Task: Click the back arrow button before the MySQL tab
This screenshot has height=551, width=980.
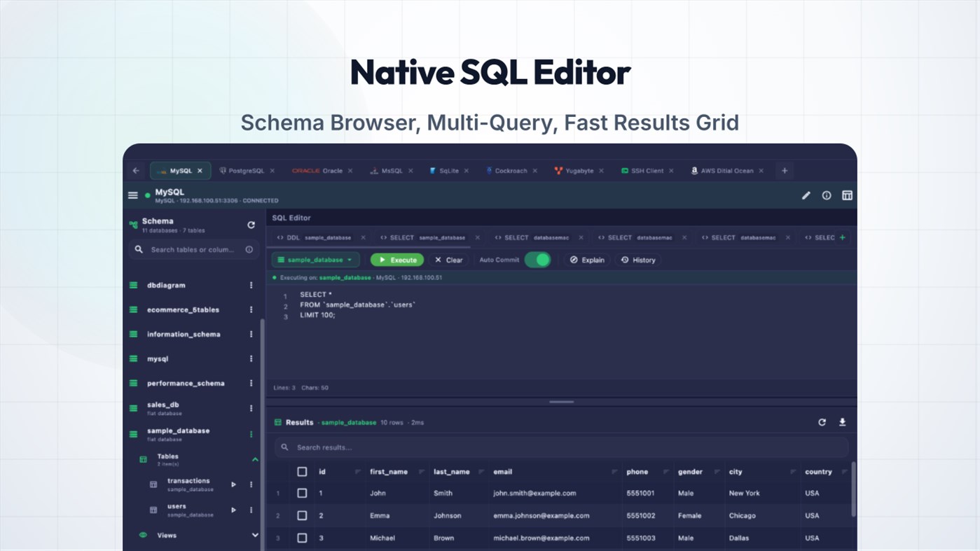Action: click(136, 171)
